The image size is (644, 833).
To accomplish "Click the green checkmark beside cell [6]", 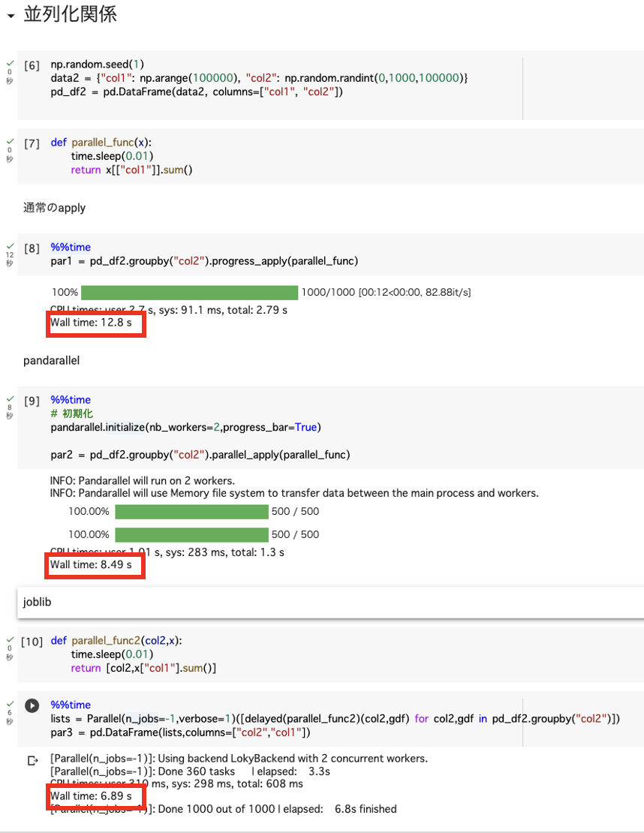I will 9,62.
